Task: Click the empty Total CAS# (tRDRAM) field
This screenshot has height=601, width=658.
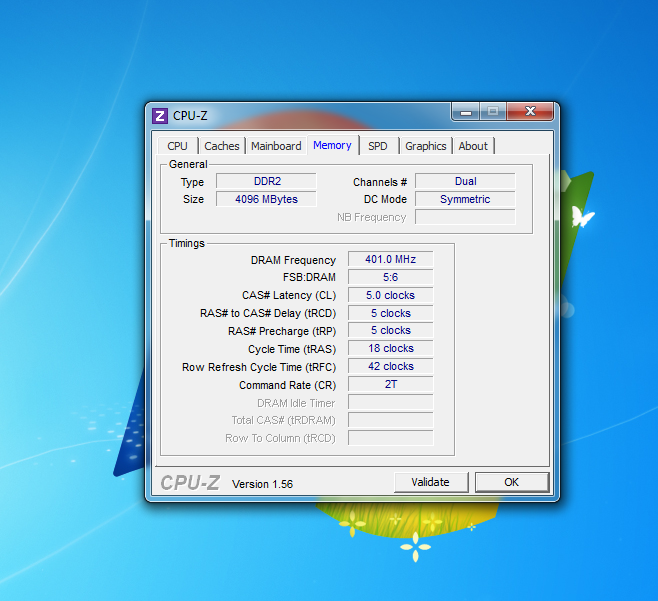Action: (391, 420)
